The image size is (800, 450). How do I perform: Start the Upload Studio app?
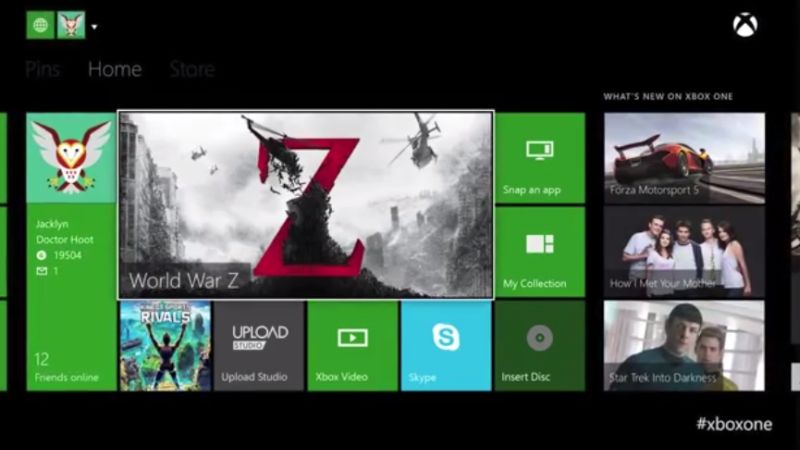pyautogui.click(x=260, y=346)
